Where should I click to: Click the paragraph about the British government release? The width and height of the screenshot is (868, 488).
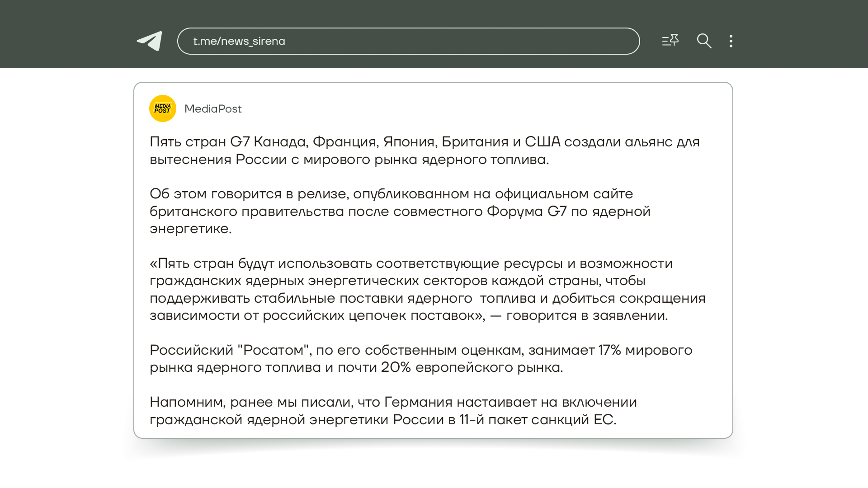point(400,211)
